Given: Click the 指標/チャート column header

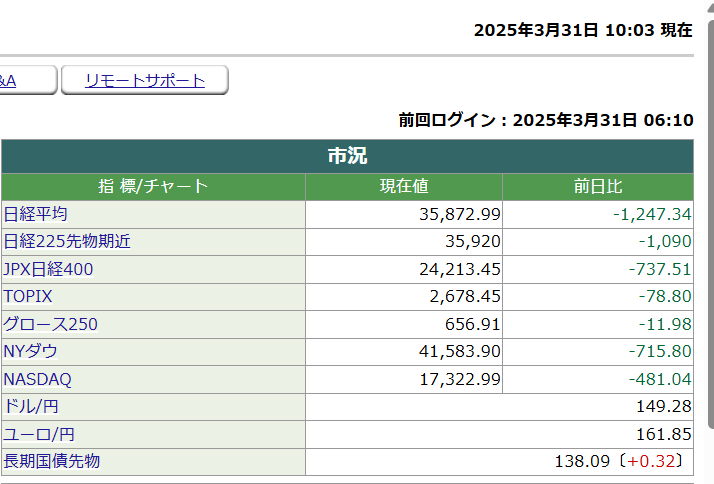Looking at the screenshot, I should (153, 186).
